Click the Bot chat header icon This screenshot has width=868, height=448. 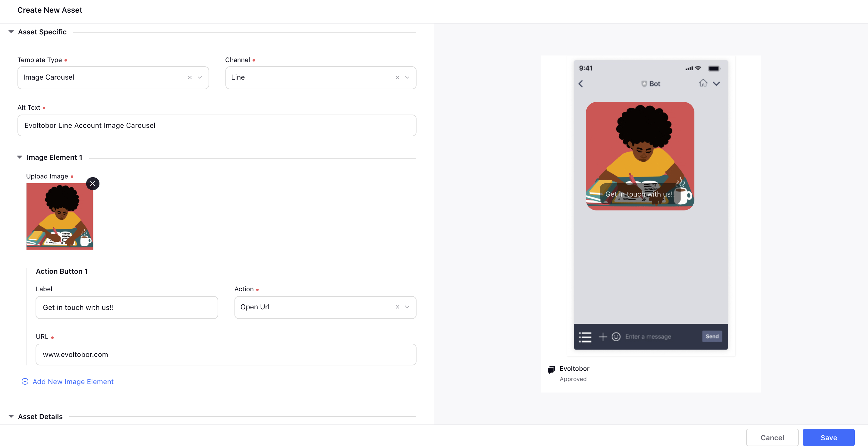(x=643, y=84)
